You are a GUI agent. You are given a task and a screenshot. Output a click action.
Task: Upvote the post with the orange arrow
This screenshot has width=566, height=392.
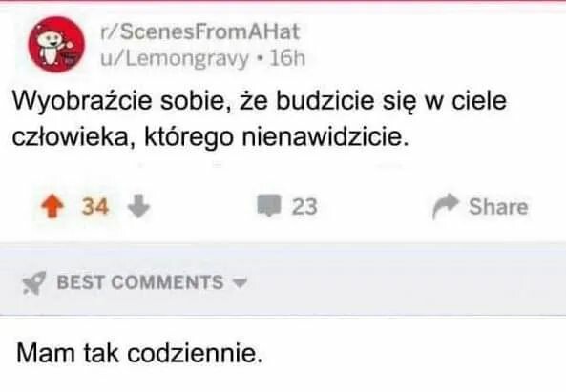click(52, 206)
